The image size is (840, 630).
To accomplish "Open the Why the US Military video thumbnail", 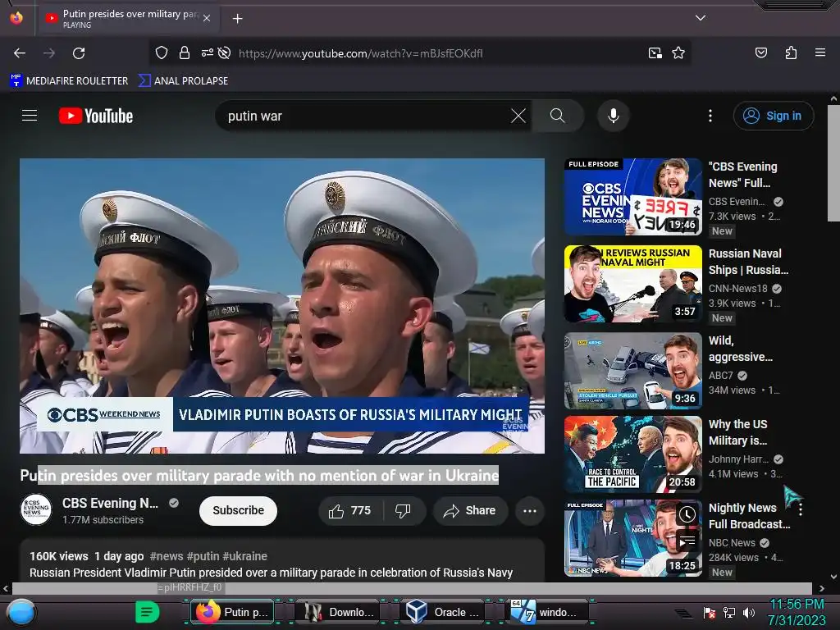I will (632, 454).
